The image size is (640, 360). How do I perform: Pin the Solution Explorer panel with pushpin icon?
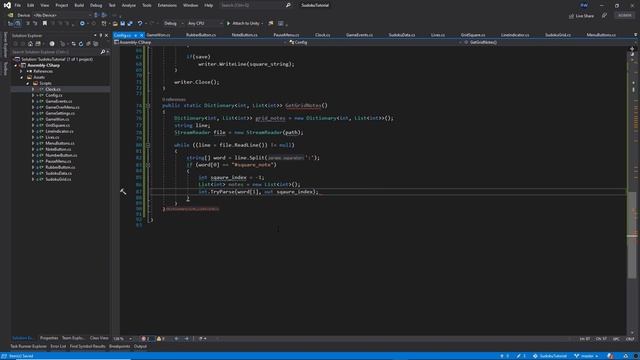coord(101,36)
